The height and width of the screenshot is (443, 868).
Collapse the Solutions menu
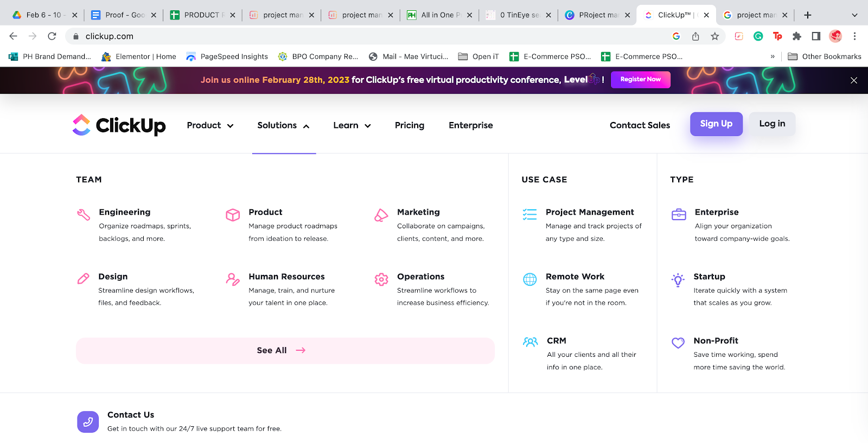pos(284,125)
